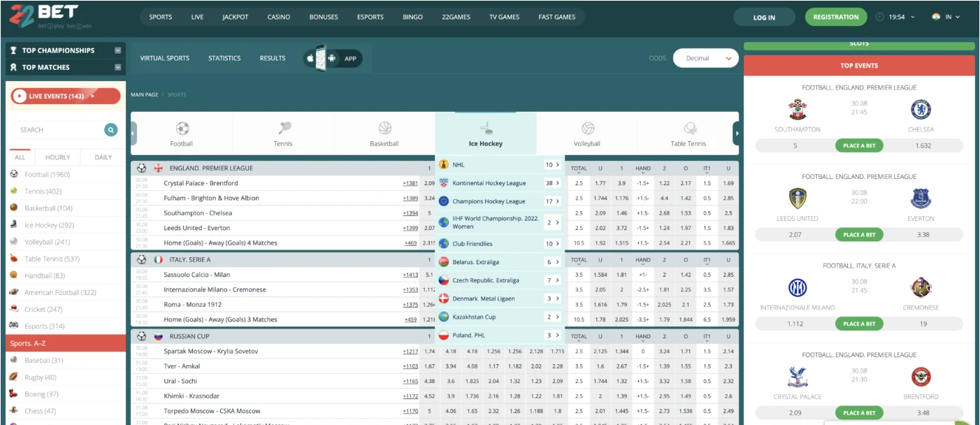Open the Sports menu in the top navigation
The image size is (980, 425).
161,17
